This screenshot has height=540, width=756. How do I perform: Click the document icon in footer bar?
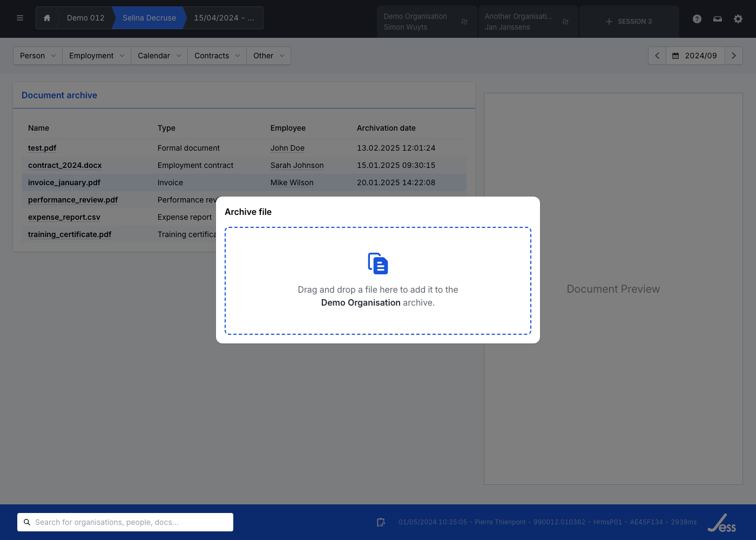(x=381, y=522)
